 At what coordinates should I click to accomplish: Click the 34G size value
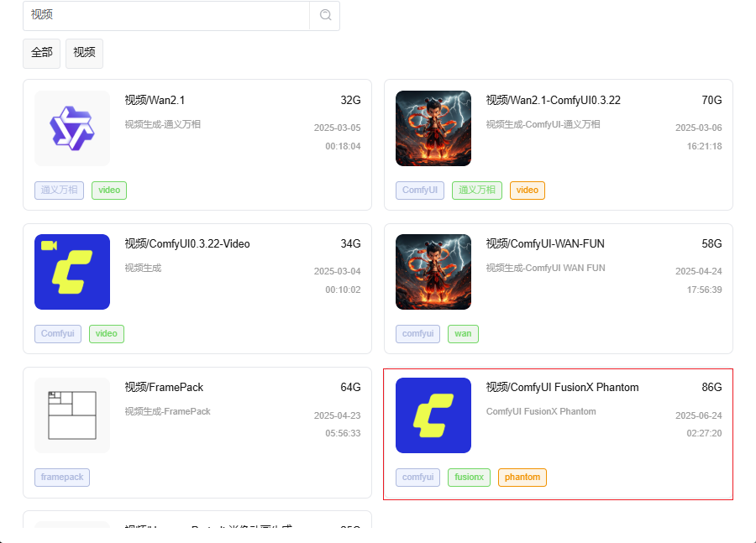[x=350, y=243]
